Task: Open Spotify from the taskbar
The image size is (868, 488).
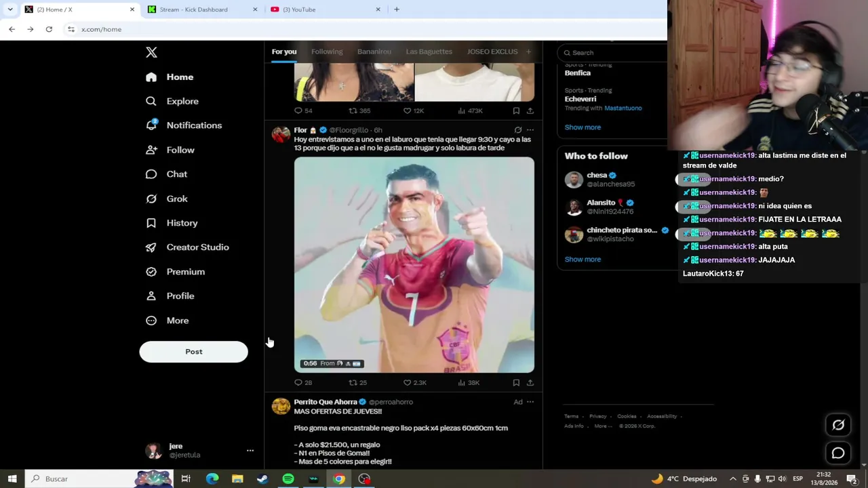Action: 288,479
